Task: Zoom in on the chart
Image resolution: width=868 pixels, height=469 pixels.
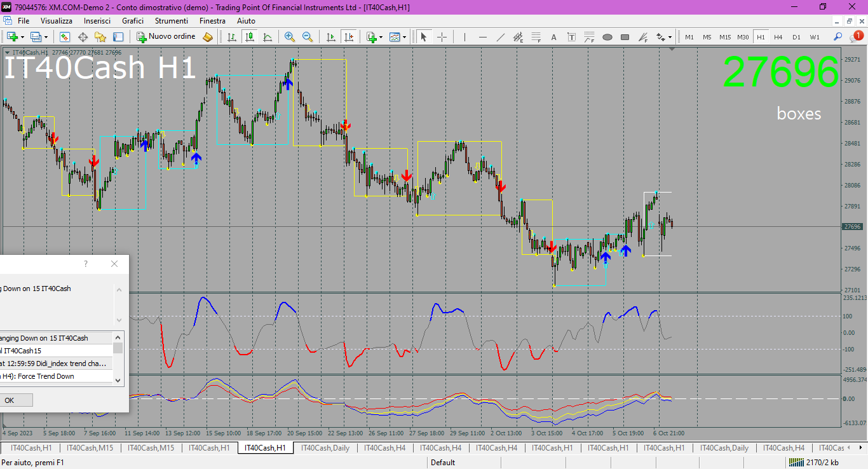Action: point(290,37)
